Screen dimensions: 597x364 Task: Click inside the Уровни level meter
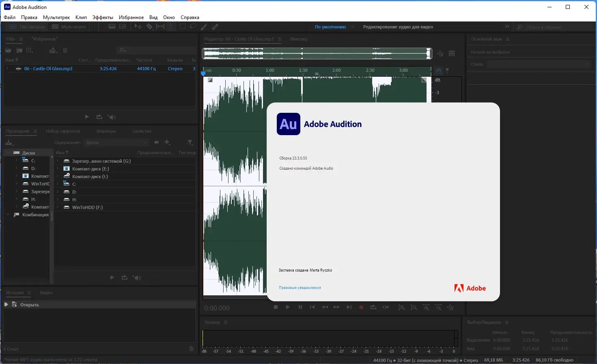pyautogui.click(x=329, y=339)
